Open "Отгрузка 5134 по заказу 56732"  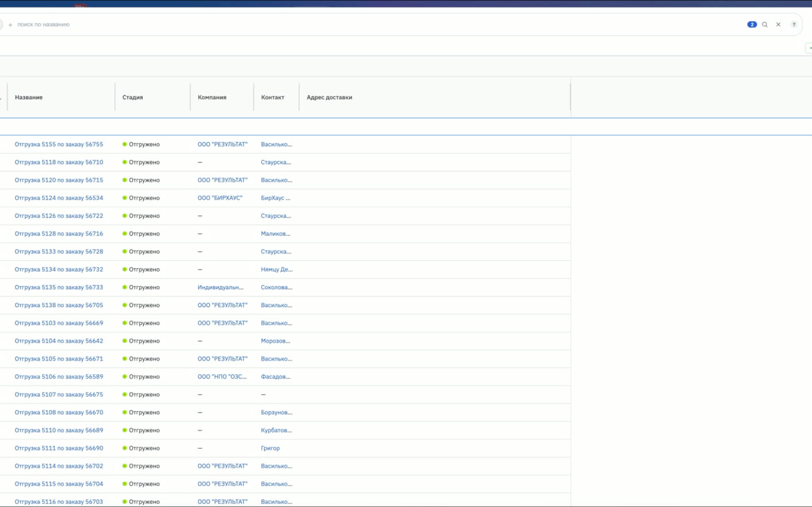click(x=59, y=270)
